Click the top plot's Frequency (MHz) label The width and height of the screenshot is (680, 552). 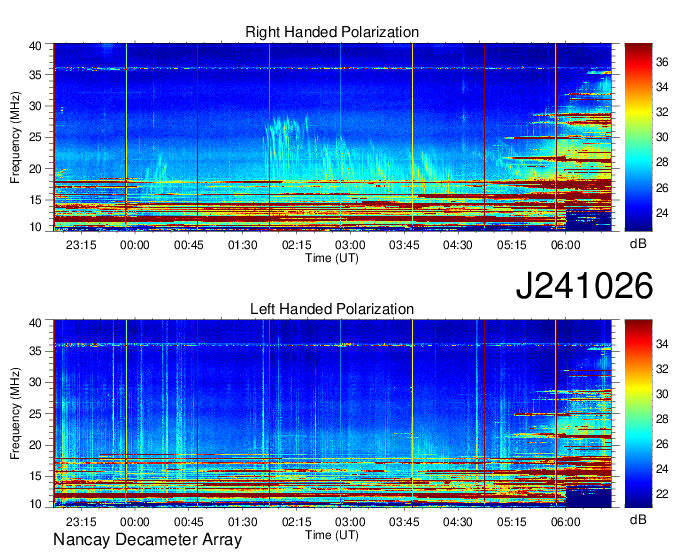tap(15, 137)
